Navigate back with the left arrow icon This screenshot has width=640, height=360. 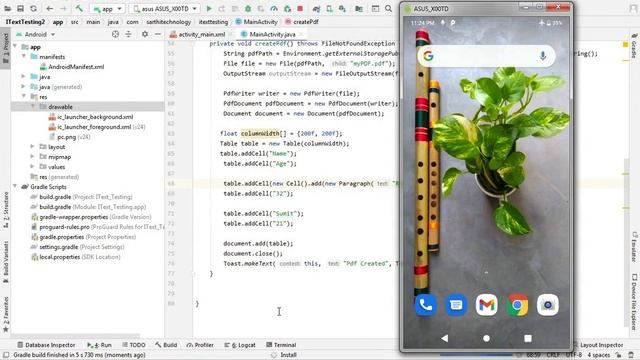tap(50, 8)
